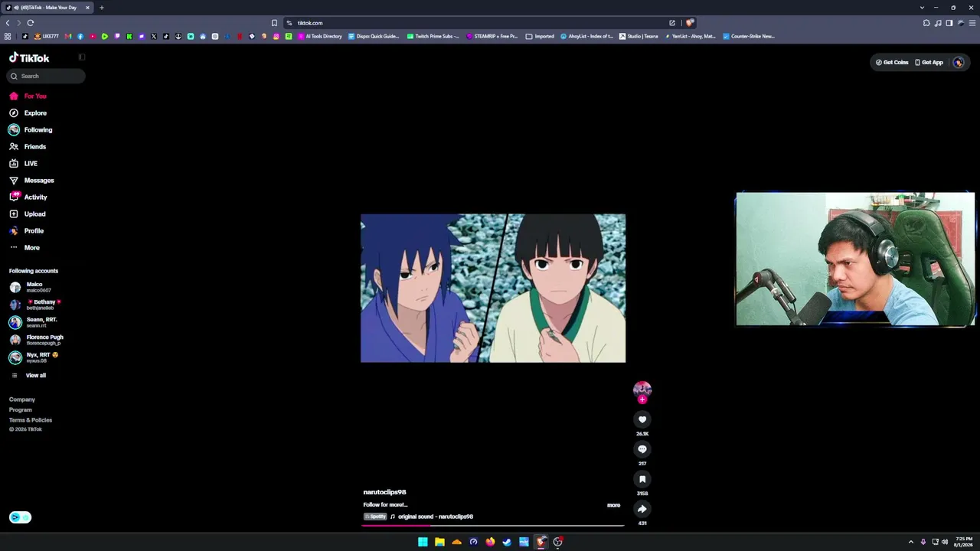
Task: Open the video creator's profile avatar
Action: pos(642,390)
